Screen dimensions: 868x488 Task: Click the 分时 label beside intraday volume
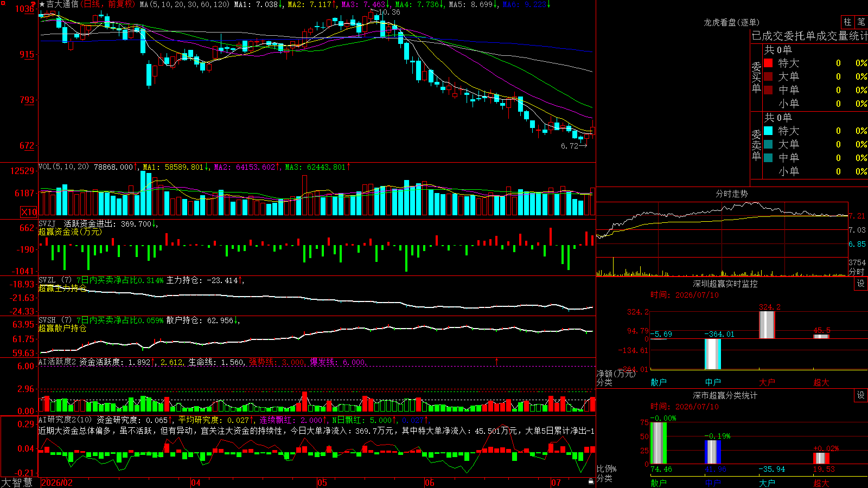[857, 272]
